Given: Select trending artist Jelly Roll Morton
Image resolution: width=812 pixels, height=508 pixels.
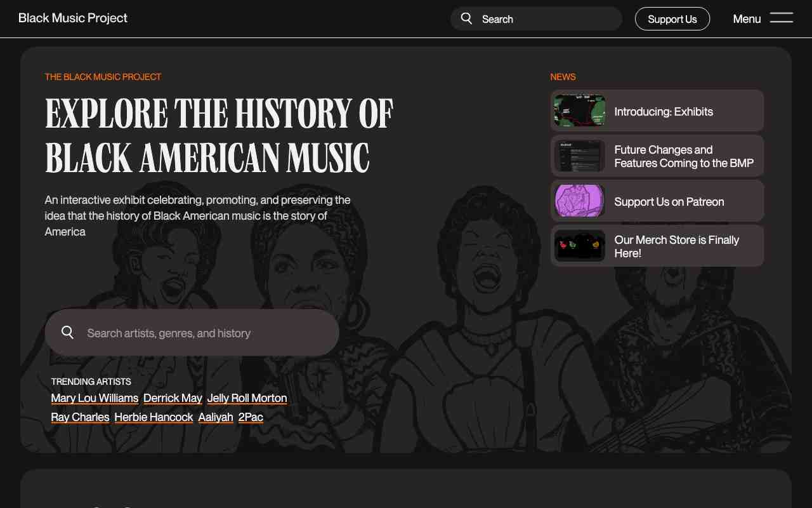Looking at the screenshot, I should pyautogui.click(x=247, y=398).
